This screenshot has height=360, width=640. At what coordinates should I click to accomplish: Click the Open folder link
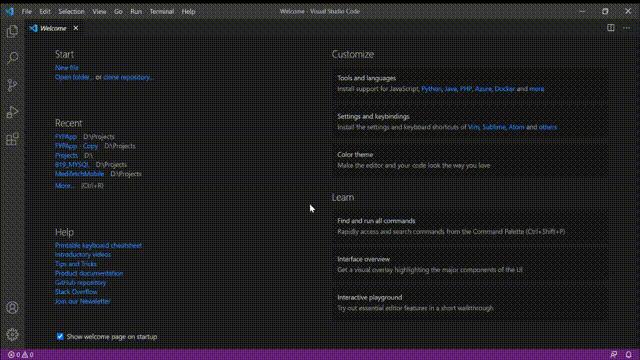pos(74,77)
